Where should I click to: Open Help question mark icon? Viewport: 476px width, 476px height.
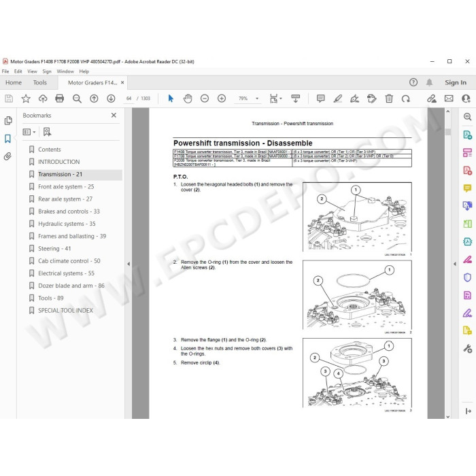(413, 82)
